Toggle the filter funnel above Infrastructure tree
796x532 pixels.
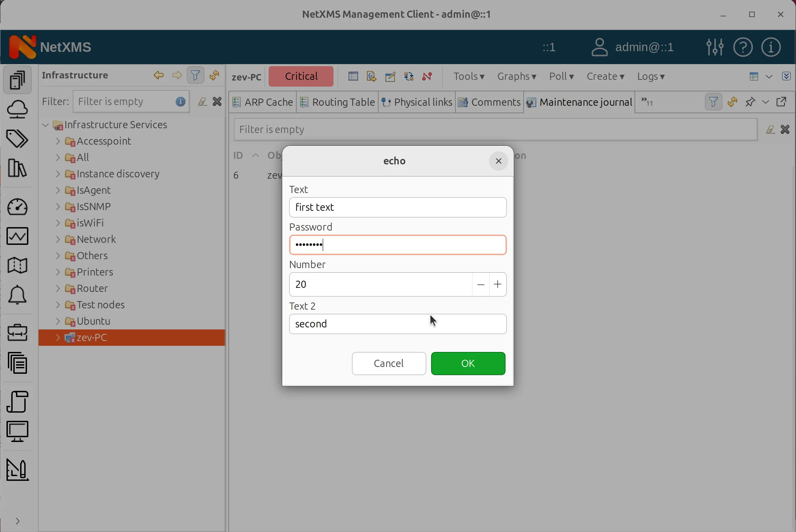tap(195, 75)
